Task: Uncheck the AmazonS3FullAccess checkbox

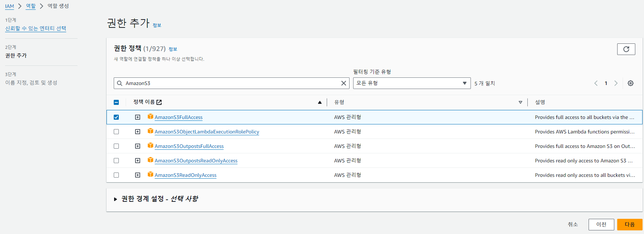Action: 116,117
